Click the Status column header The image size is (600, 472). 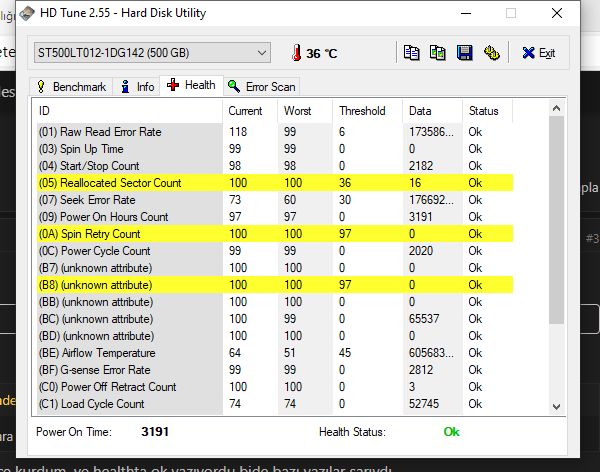pos(488,111)
